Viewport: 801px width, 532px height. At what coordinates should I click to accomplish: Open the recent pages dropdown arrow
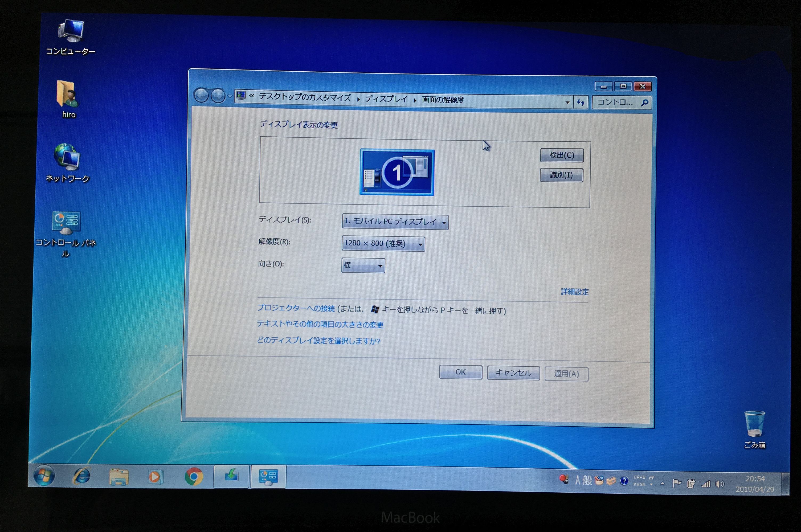tap(230, 96)
